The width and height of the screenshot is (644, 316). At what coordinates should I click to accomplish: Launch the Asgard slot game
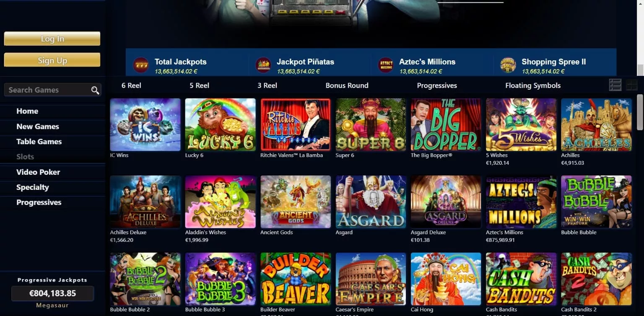click(x=371, y=202)
